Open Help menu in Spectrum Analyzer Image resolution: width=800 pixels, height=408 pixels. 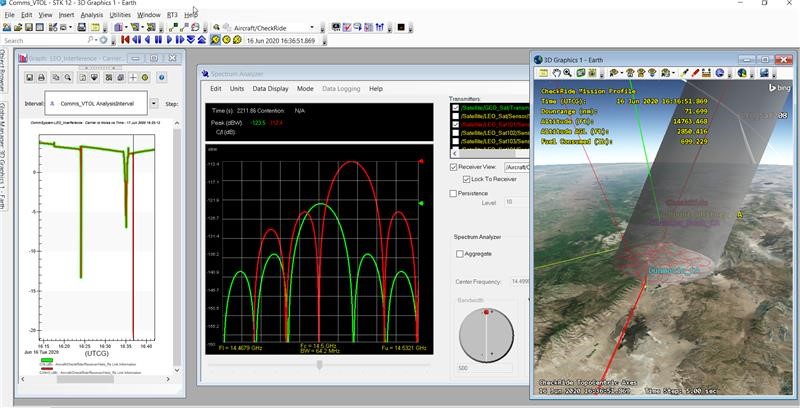point(376,88)
